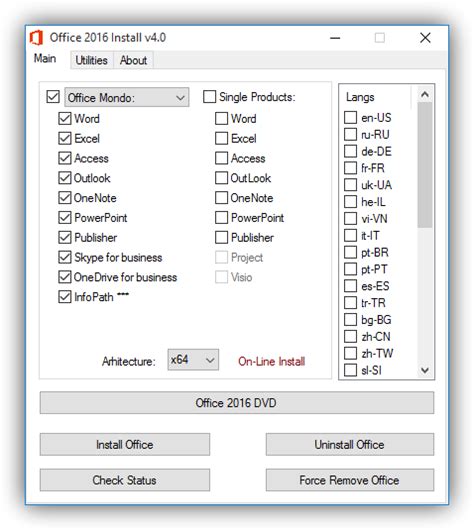Click the Install Office button
Image resolution: width=474 pixels, height=530 pixels.
click(x=125, y=444)
